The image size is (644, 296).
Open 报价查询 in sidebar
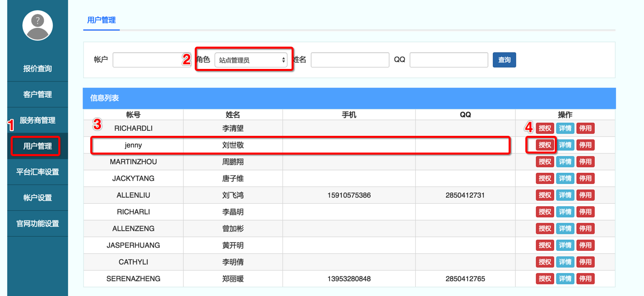coord(38,68)
